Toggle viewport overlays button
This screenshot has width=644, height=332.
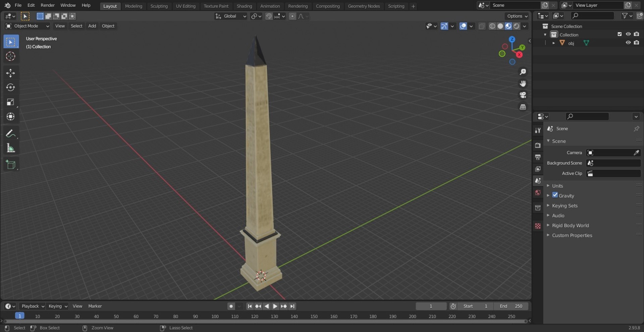point(463,26)
